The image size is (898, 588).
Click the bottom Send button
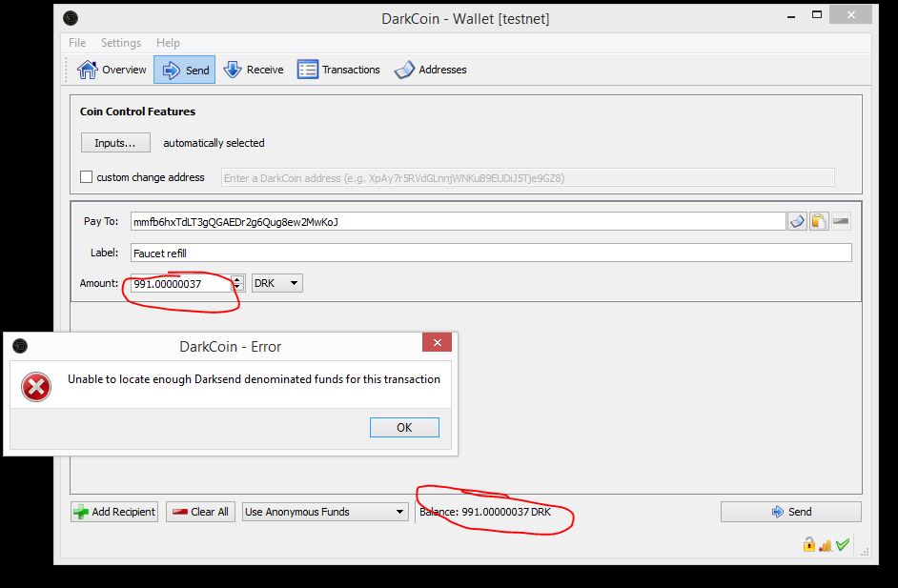[791, 512]
